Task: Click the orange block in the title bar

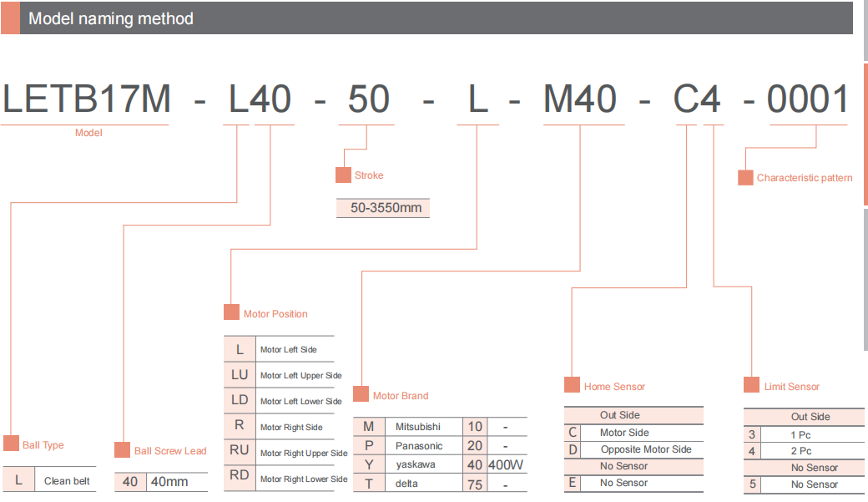Action: (10, 18)
